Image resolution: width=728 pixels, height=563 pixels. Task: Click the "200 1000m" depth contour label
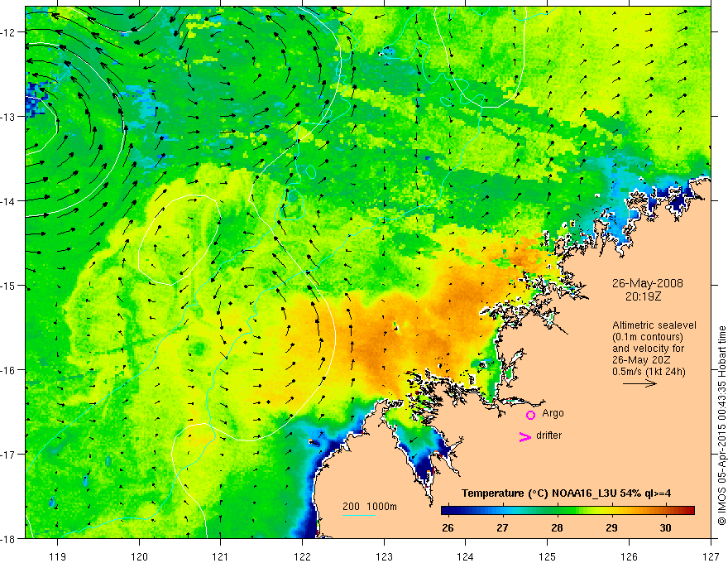coord(370,507)
